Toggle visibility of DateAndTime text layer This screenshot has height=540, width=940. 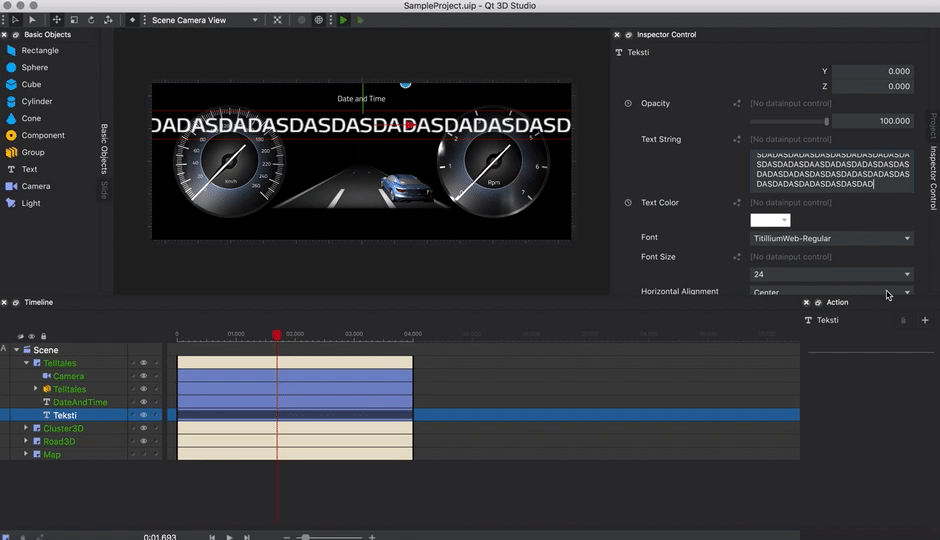tap(143, 402)
